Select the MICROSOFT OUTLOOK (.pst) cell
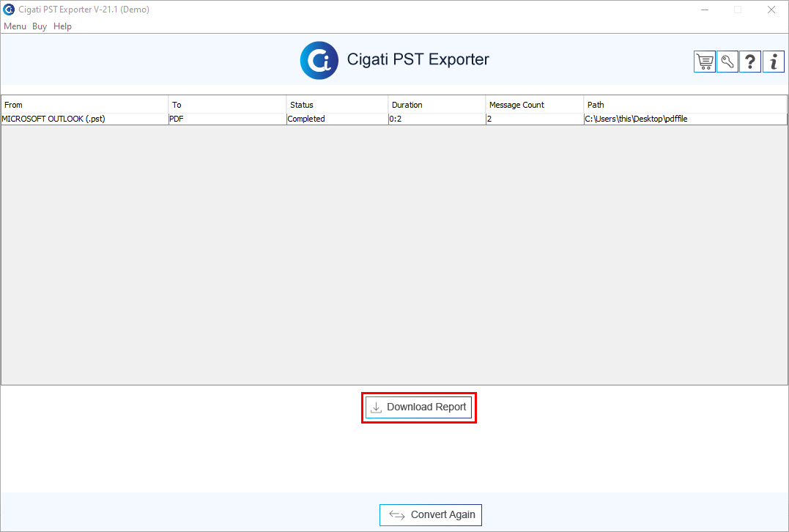Screen dimensions: 789x532 pos(84,119)
